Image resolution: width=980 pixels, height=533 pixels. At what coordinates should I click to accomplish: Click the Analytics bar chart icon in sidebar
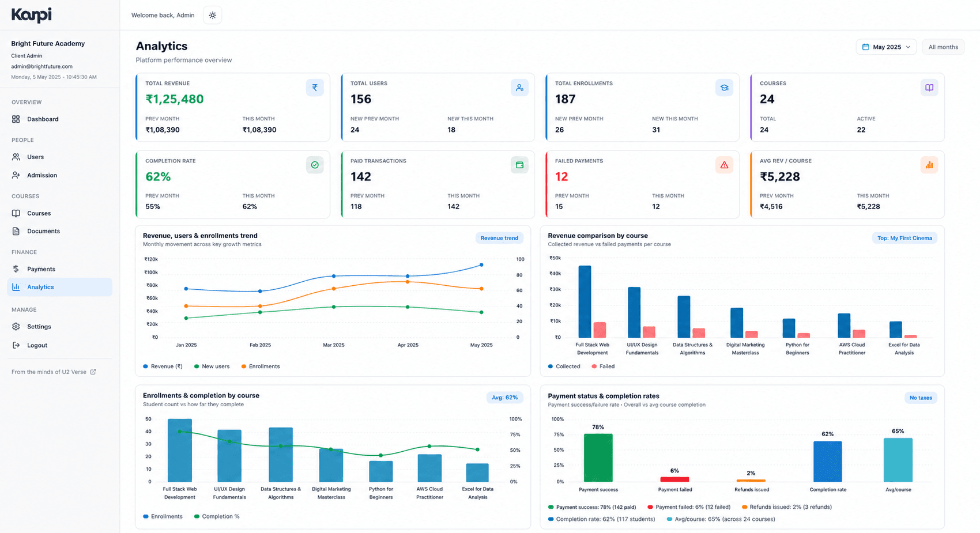coord(16,287)
